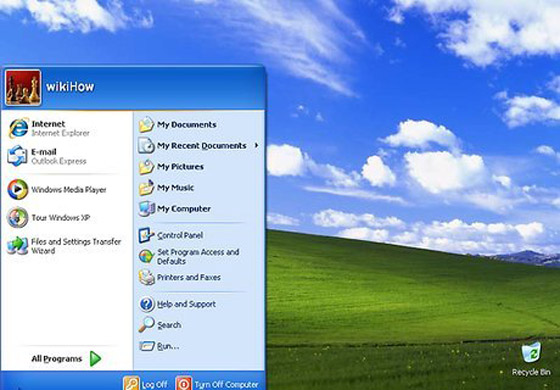The height and width of the screenshot is (390, 560).
Task: Choose Printers and Faxes entry
Action: coord(199,277)
